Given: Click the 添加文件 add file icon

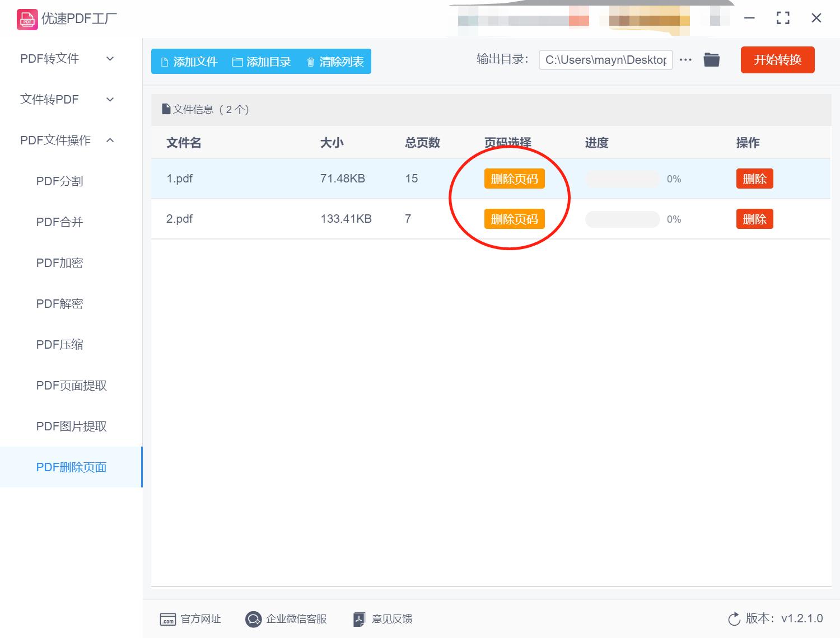Looking at the screenshot, I should coord(165,62).
